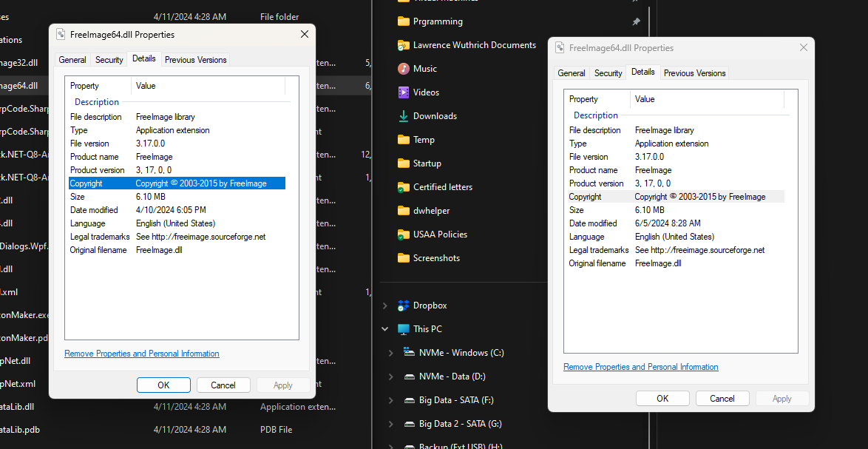The image size is (868, 449).
Task: Expand the NVMe - Data (D:) chevron
Action: point(391,377)
